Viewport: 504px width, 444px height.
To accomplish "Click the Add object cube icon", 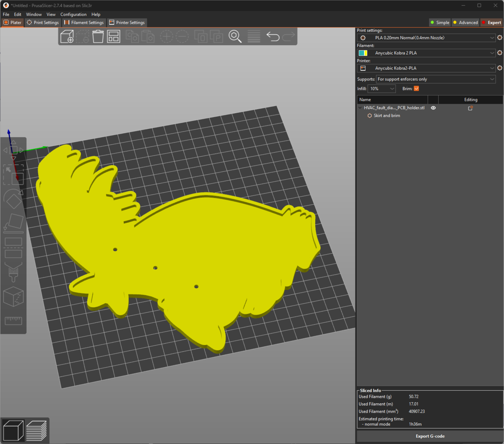I will [x=67, y=36].
